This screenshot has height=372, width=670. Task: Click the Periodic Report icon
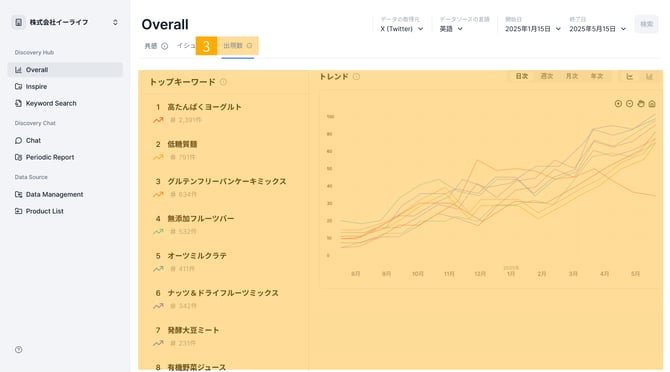point(18,157)
